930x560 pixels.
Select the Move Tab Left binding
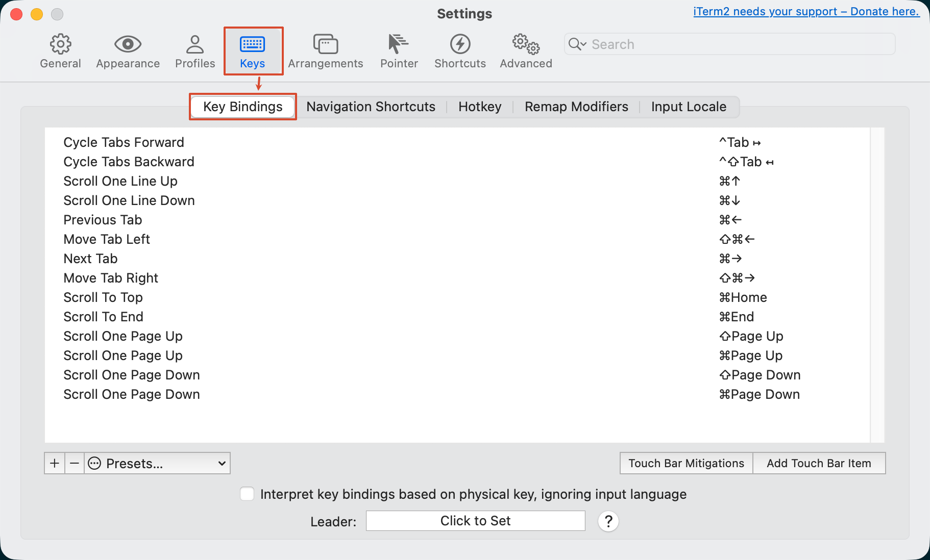click(x=457, y=239)
